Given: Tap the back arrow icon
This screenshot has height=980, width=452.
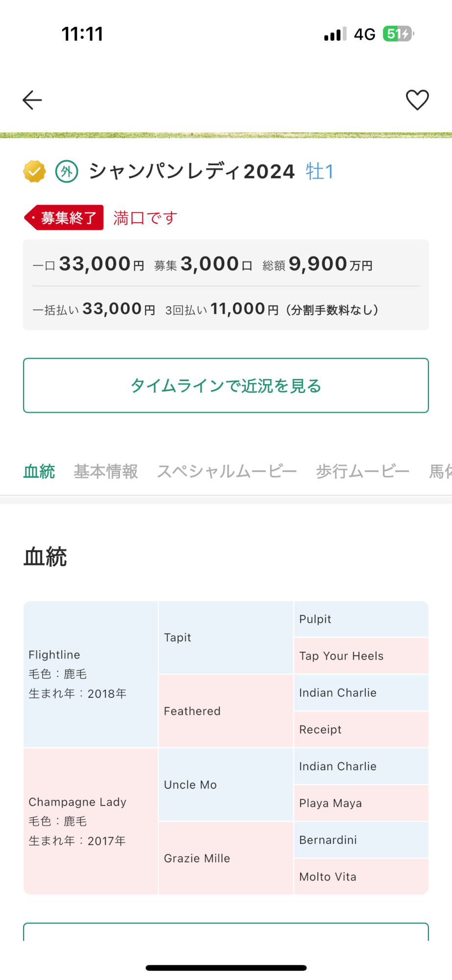Looking at the screenshot, I should [32, 100].
